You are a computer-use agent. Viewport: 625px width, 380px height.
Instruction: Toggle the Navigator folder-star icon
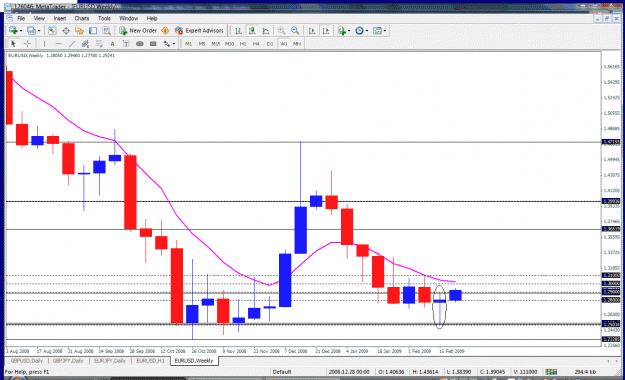click(x=79, y=31)
